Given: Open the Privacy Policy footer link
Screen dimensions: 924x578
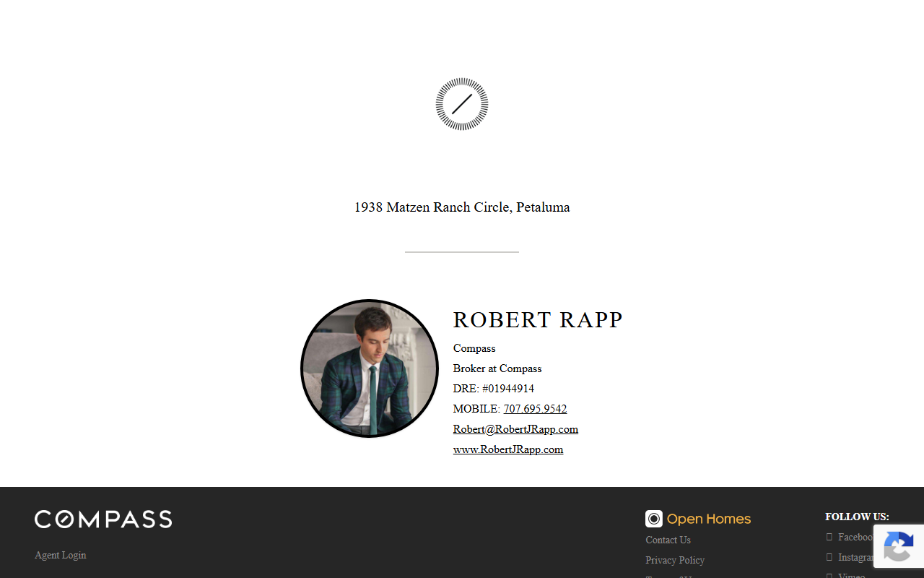Looking at the screenshot, I should coord(675,560).
